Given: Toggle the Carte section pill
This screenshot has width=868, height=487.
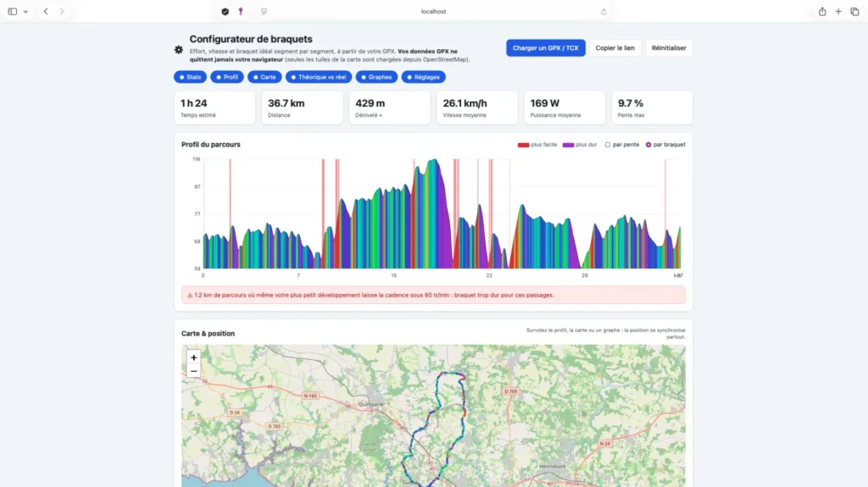Looking at the screenshot, I should pos(264,77).
